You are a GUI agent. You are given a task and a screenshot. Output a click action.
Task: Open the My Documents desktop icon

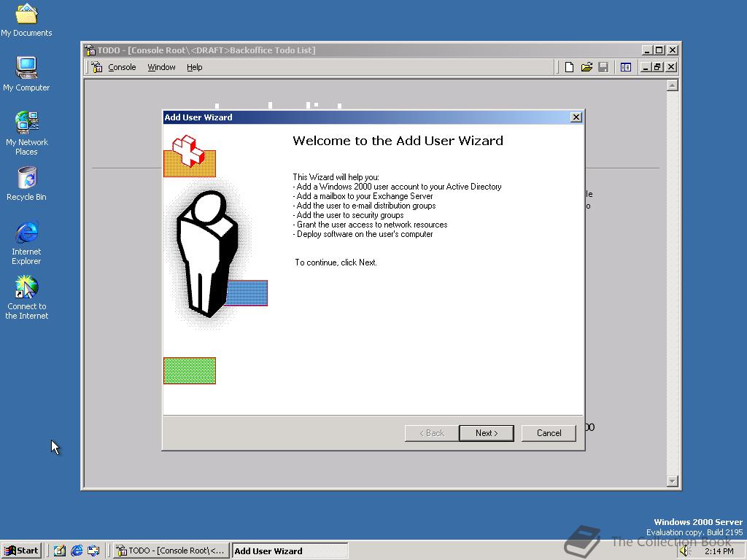27,20
